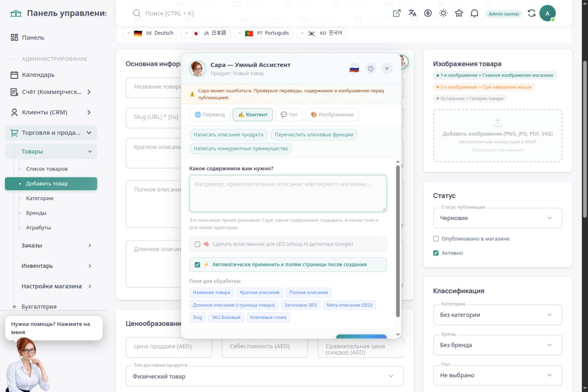
Task: Click the refresh sync arrows icon
Action: (531, 13)
